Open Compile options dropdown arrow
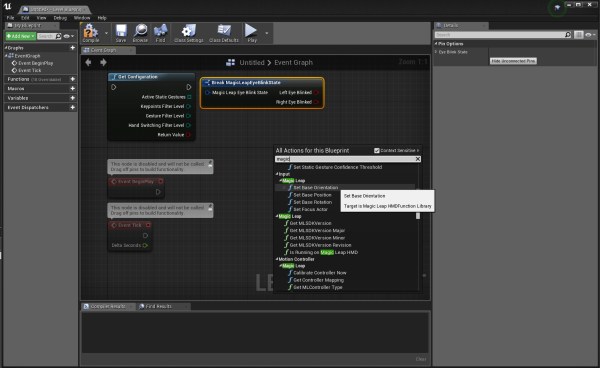Viewport: 600px width, 368px height. [x=106, y=33]
